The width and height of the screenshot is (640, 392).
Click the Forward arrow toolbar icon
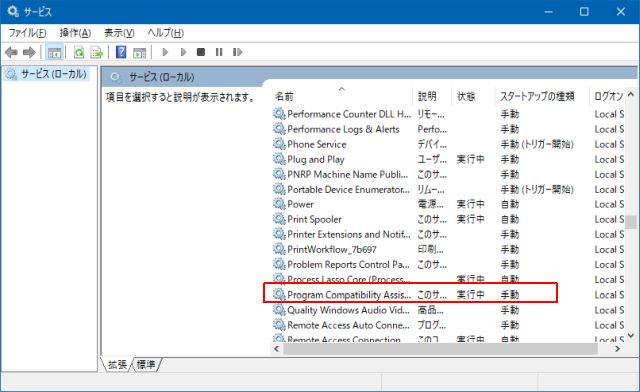click(29, 52)
